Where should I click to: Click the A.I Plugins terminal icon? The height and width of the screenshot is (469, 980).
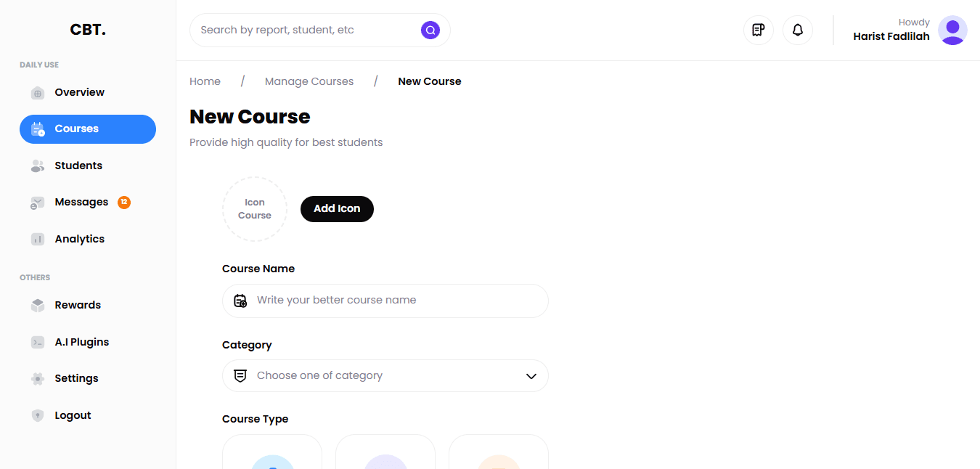[38, 342]
